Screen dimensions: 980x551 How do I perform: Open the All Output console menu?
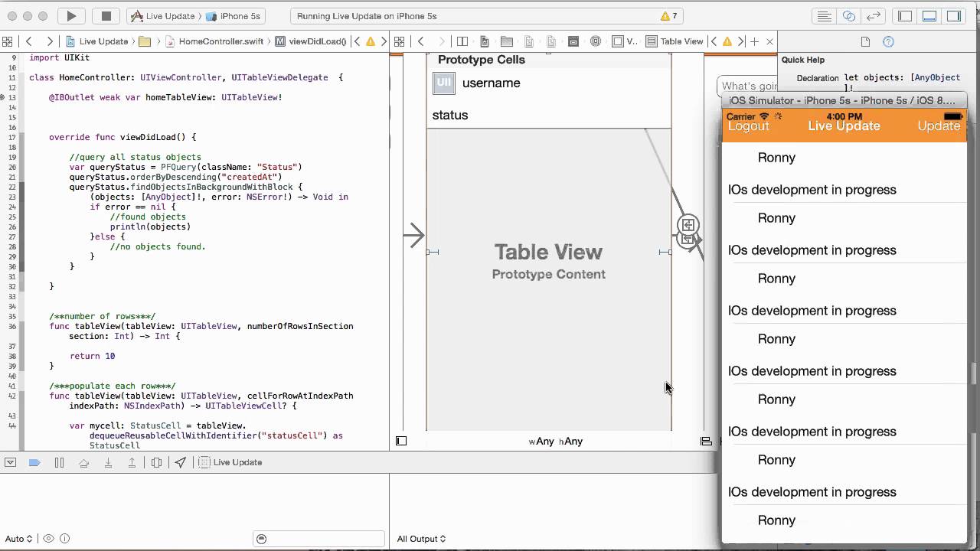pyautogui.click(x=421, y=539)
